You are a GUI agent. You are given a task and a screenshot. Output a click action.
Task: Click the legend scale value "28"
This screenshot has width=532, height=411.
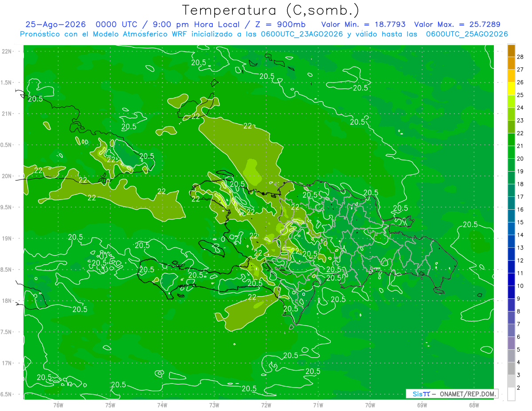pyautogui.click(x=520, y=57)
